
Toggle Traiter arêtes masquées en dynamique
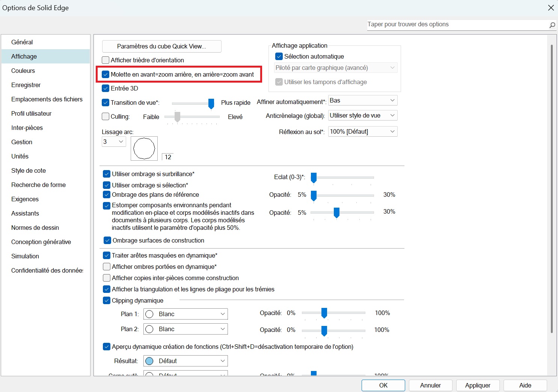(x=107, y=255)
